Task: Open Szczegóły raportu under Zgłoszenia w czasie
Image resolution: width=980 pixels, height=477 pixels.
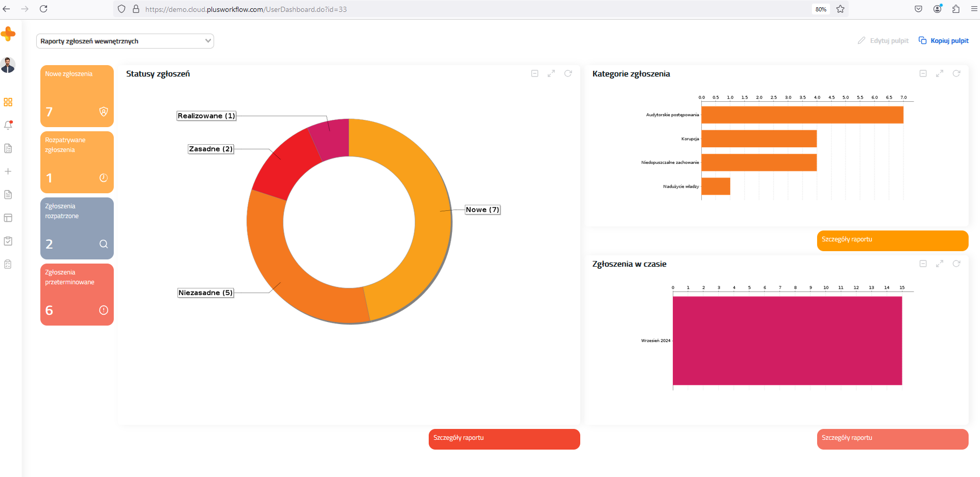Action: [x=893, y=439]
